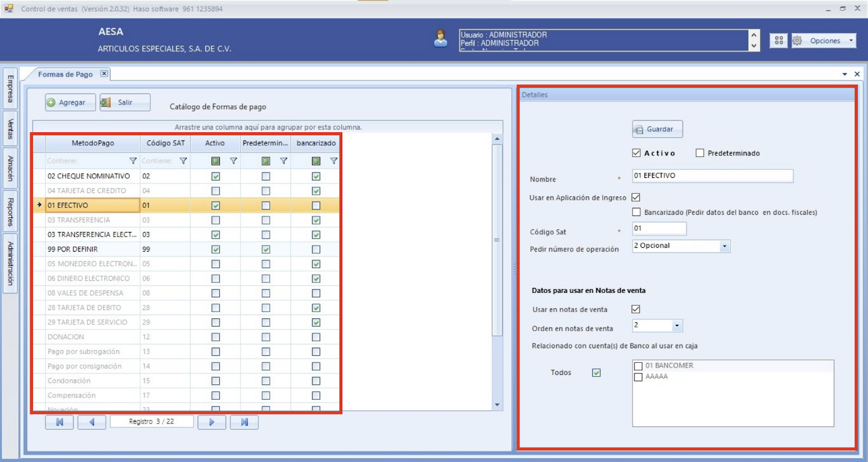Toggle the Predeterminado checkbox in Detalles
This screenshot has height=462, width=868.
pos(700,153)
